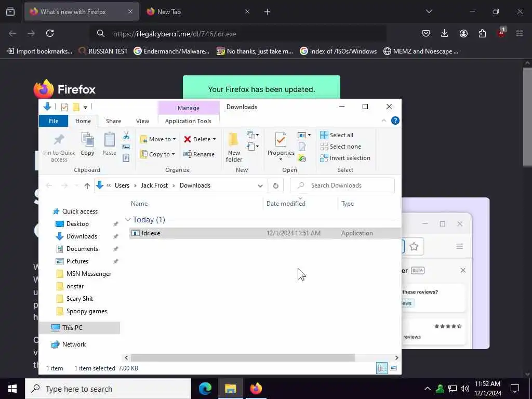Image resolution: width=532 pixels, height=399 pixels.
Task: Click the Firefox URL address bar
Action: [x=237, y=34]
